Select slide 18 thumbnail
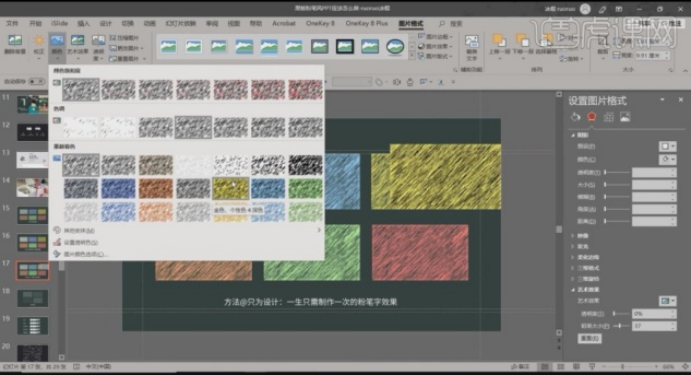Viewport: 691px width, 375px height. [x=32, y=298]
